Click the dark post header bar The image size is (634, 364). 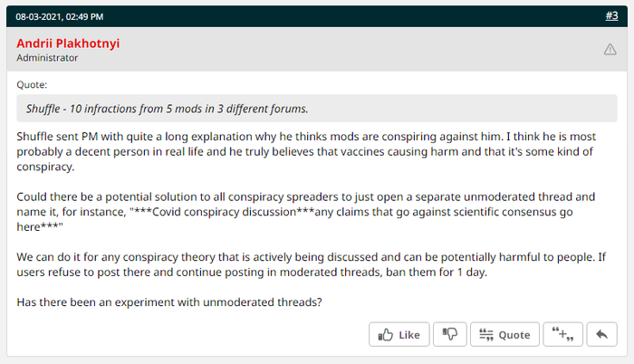pos(317,16)
